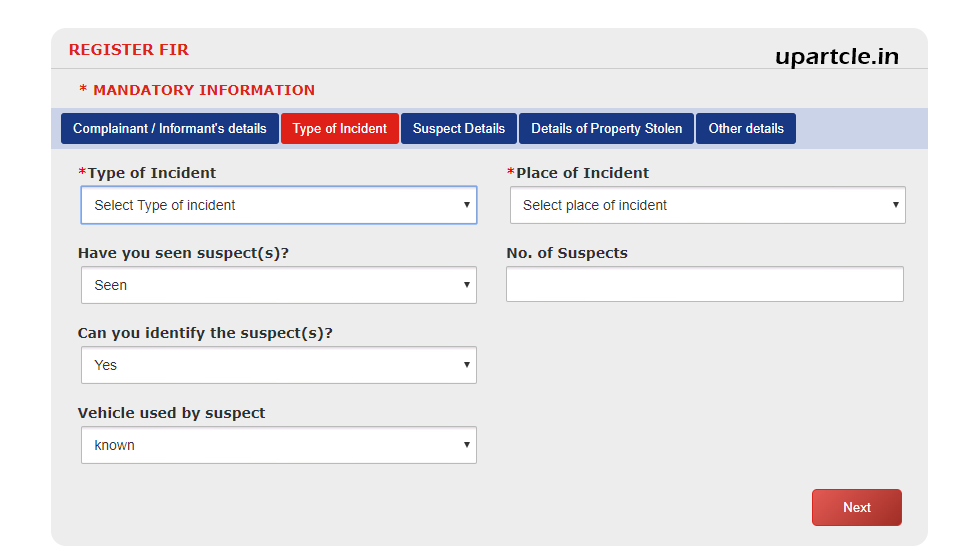Open the Vehicle used by suspect dropdown
Viewport: 969px width, 560px height.
point(279,445)
